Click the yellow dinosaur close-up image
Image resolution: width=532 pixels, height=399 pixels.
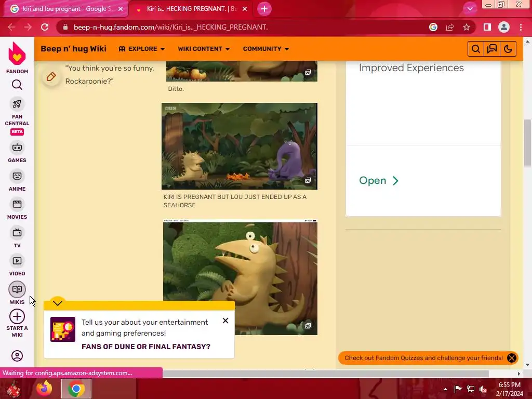click(x=240, y=277)
